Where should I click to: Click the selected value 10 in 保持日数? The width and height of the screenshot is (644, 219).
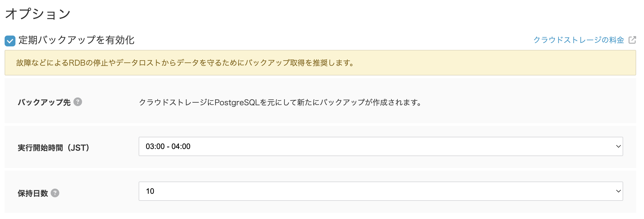150,191
